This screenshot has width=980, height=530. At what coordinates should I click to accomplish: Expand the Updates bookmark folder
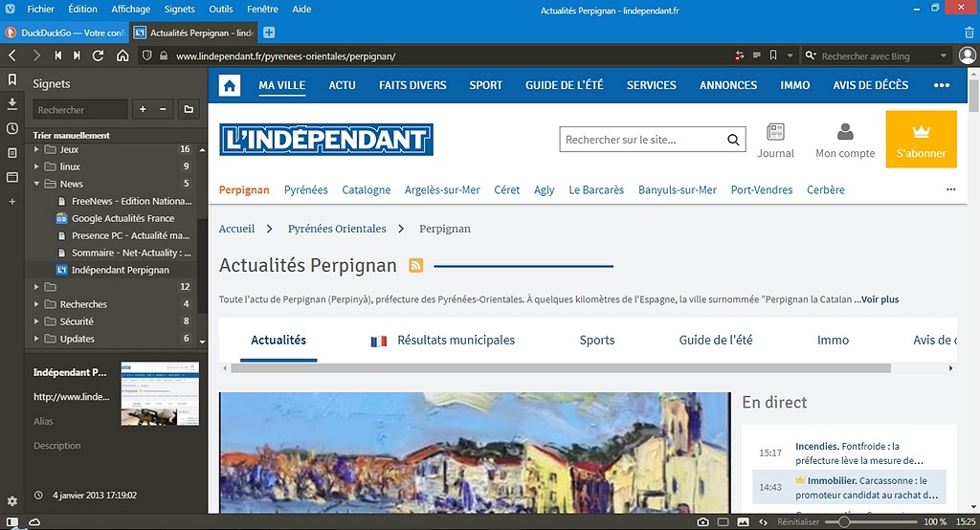click(36, 339)
